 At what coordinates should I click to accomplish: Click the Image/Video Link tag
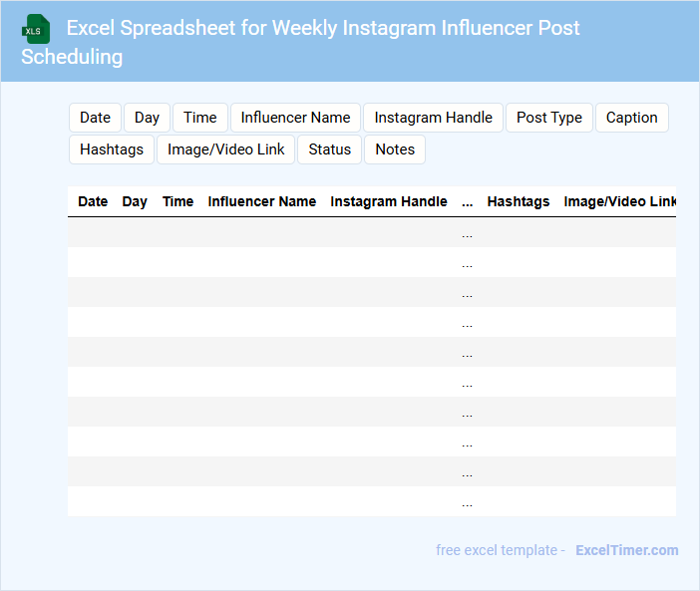(x=226, y=149)
